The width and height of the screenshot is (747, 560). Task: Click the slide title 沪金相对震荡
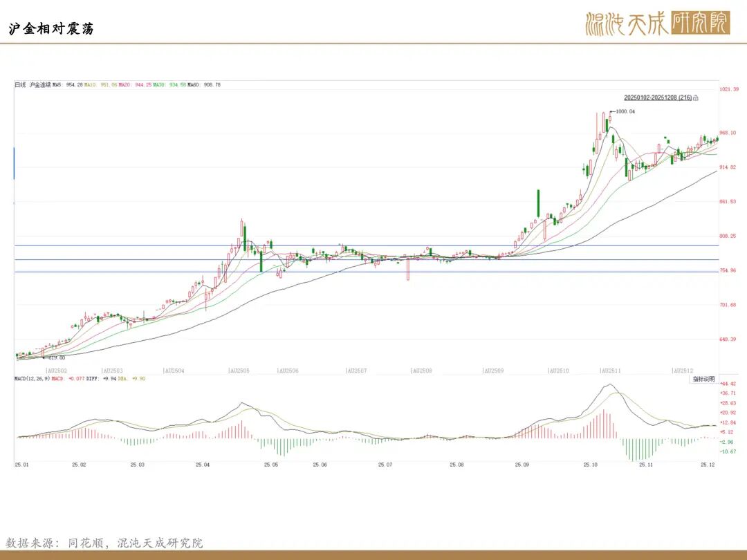(x=51, y=29)
